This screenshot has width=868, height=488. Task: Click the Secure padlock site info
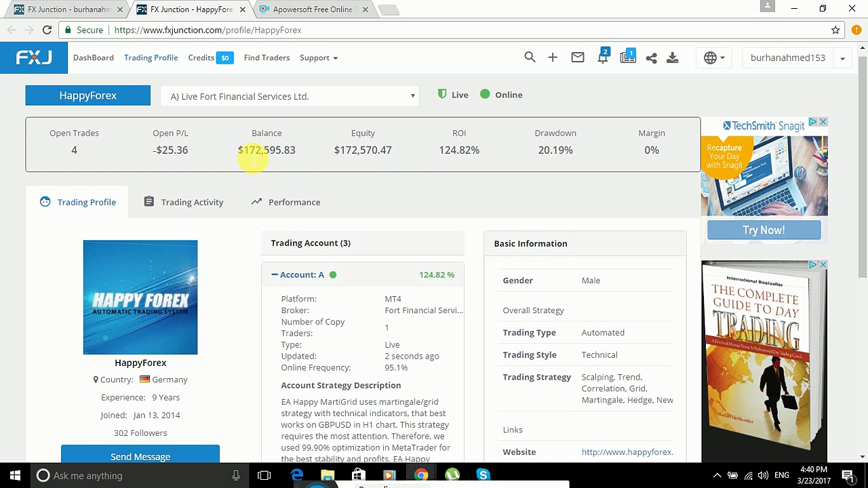coord(84,30)
